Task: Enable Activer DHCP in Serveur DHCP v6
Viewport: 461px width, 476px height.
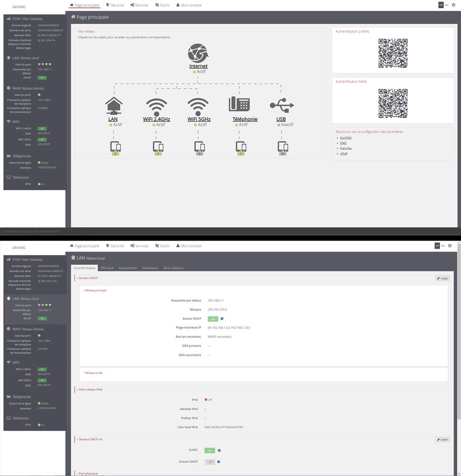Action: (210, 462)
